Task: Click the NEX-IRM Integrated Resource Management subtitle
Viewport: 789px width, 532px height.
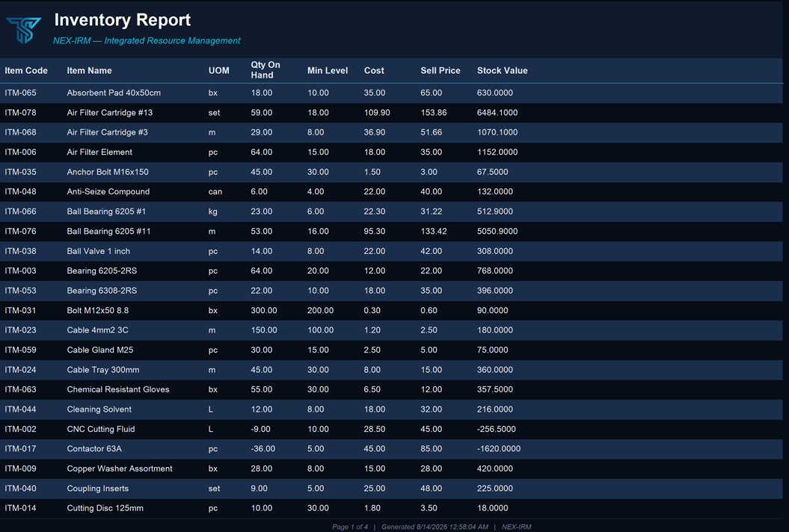Action: click(147, 41)
